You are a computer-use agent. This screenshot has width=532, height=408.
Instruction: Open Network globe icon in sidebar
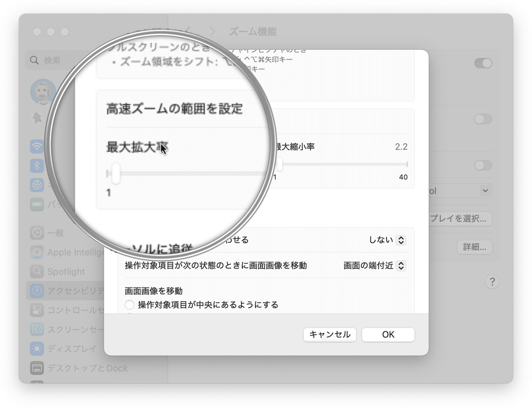pyautogui.click(x=37, y=185)
